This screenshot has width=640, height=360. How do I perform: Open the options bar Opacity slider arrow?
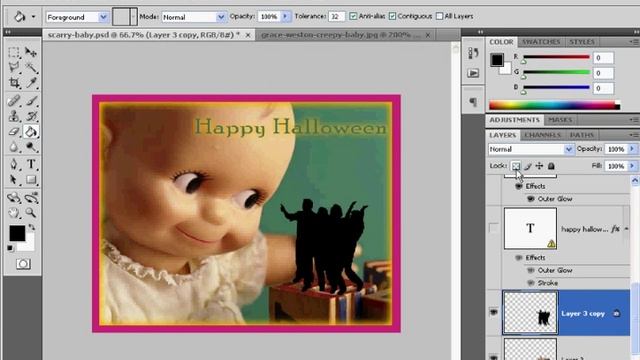click(x=285, y=16)
